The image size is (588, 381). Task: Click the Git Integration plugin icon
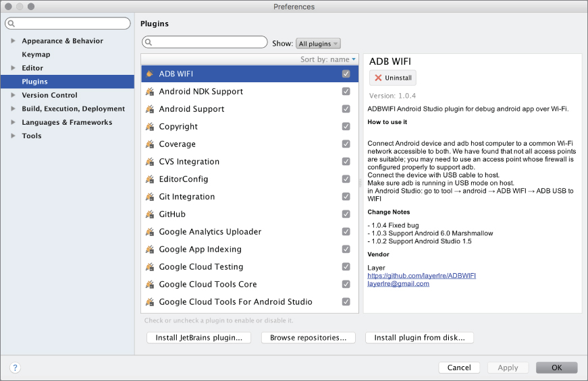[x=150, y=197]
